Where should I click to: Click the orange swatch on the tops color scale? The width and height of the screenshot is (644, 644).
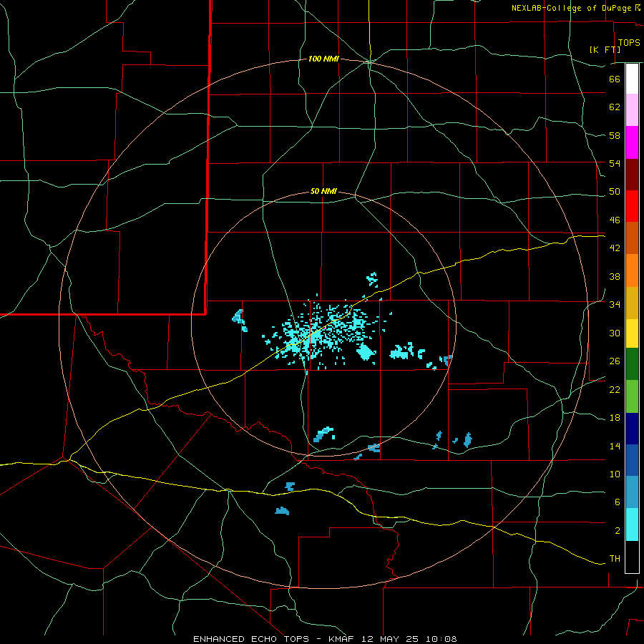[x=632, y=270]
